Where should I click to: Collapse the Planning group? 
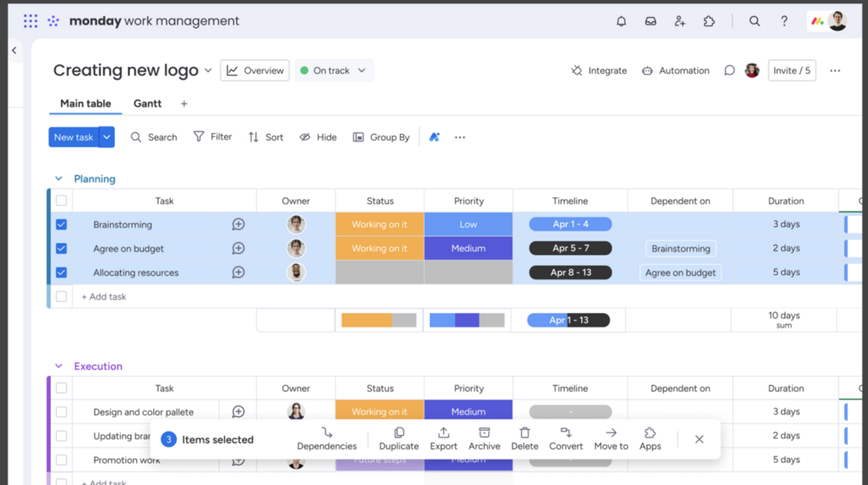[x=59, y=179]
